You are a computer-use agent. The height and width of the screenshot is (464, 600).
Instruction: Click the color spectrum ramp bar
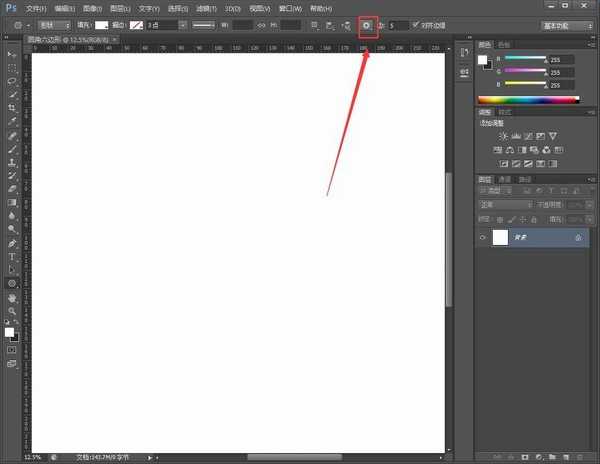pyautogui.click(x=528, y=100)
